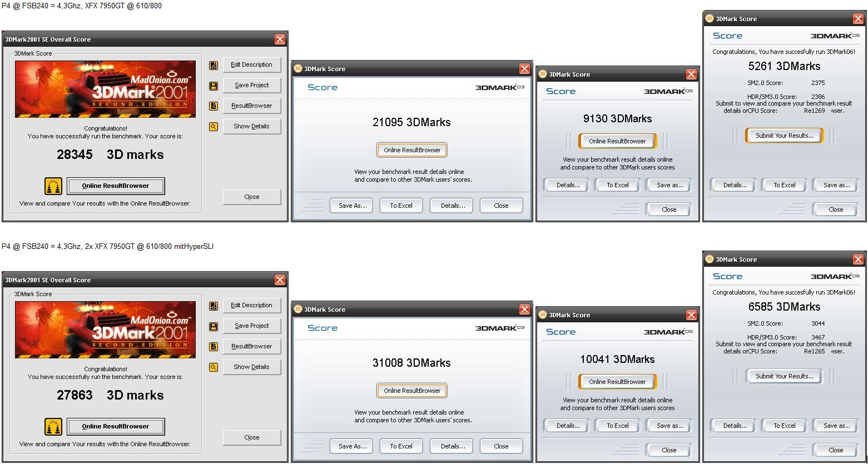Image resolution: width=868 pixels, height=464 pixels.
Task: Click the yellow Online ResultBrowser icon beside the 28345 score
Action: [x=53, y=186]
